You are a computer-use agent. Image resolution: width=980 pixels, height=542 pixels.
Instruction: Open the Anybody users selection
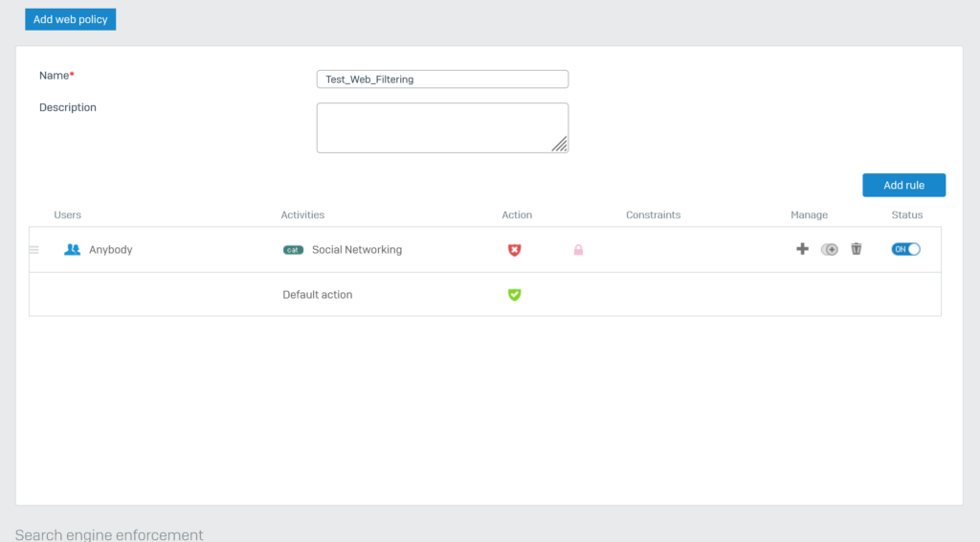[111, 249]
